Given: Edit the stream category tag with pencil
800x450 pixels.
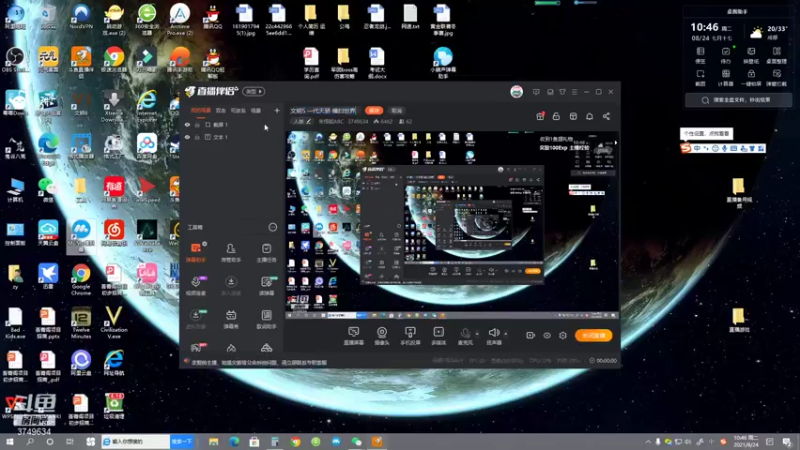Looking at the screenshot, I should 301,121.
